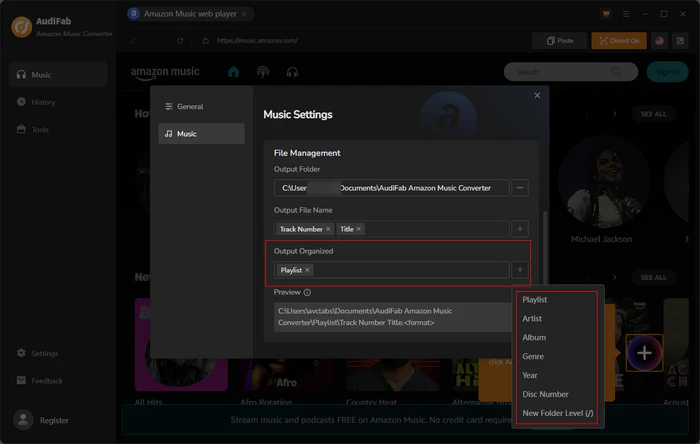Image resolution: width=700 pixels, height=444 pixels.
Task: Click the magnifier icon in the Search box
Action: click(616, 72)
